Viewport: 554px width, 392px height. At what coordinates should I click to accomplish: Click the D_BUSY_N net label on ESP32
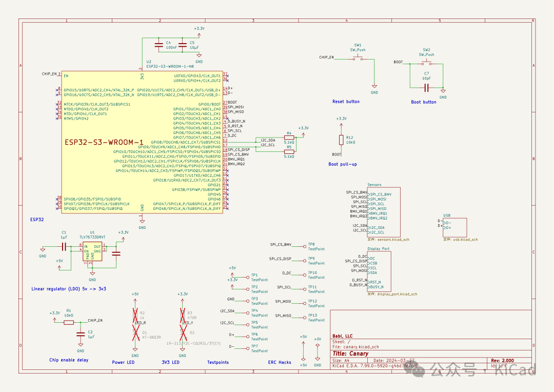236,121
